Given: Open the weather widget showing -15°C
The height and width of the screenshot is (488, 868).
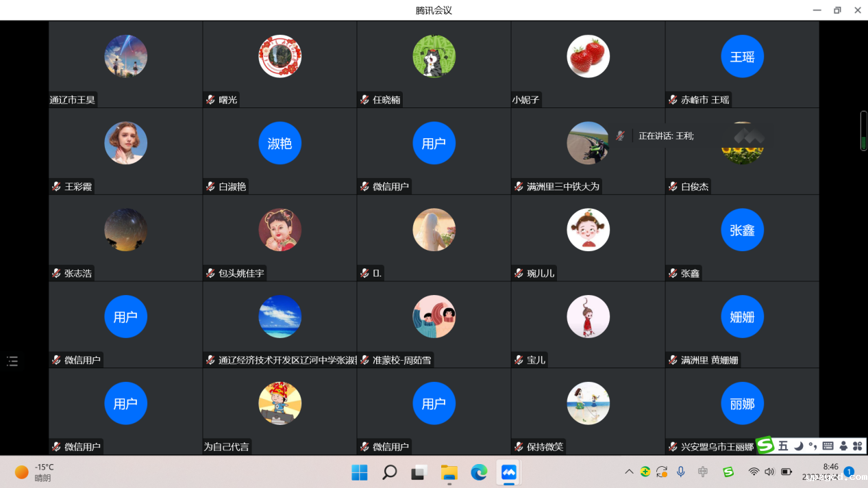Looking at the screenshot, I should coord(34,472).
